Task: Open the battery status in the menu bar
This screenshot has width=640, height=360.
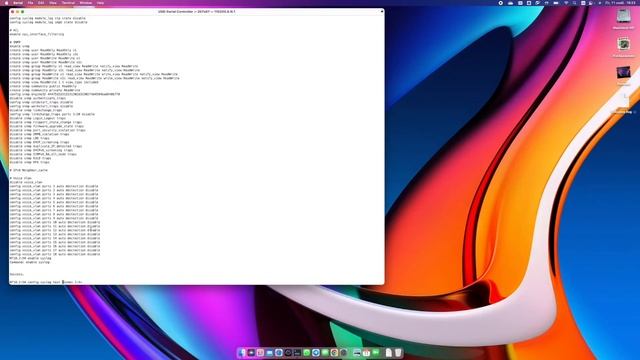Action: click(556, 3)
